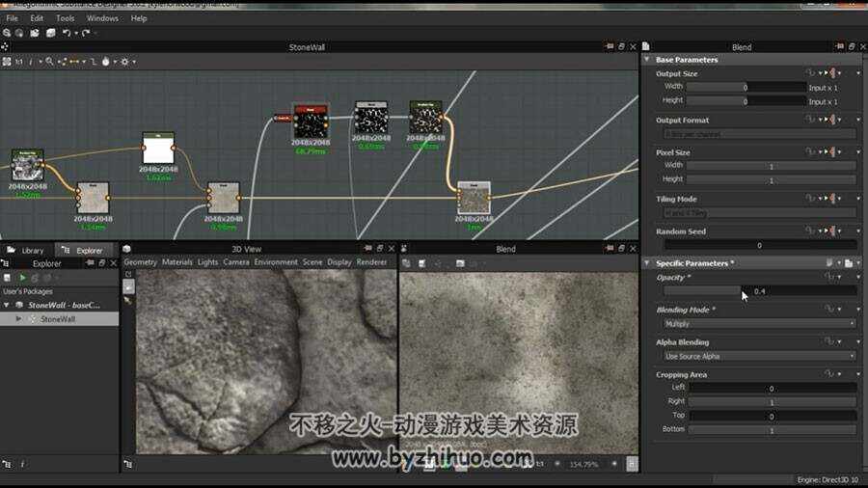Toggle Random Seed inheritance button
The image size is (868, 488).
click(831, 230)
